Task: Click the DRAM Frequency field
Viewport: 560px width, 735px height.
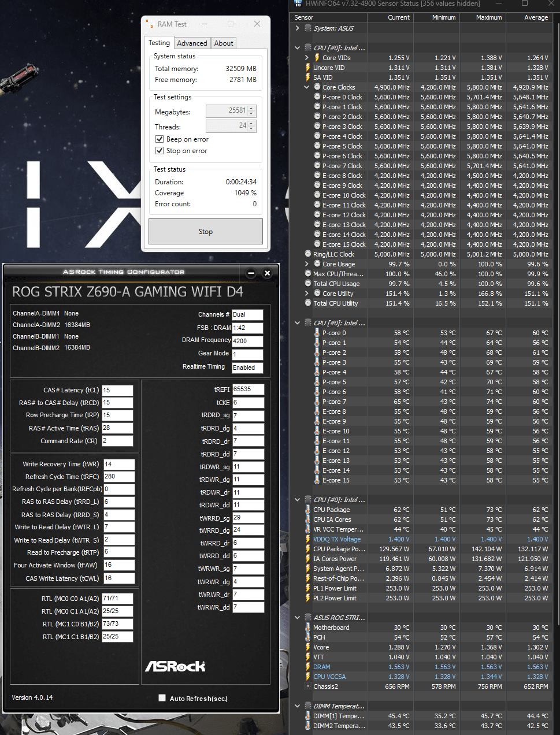Action: click(247, 341)
